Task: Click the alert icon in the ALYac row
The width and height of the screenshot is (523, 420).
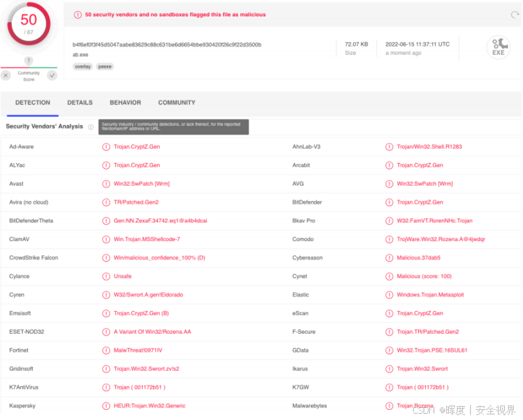Action: click(x=106, y=166)
